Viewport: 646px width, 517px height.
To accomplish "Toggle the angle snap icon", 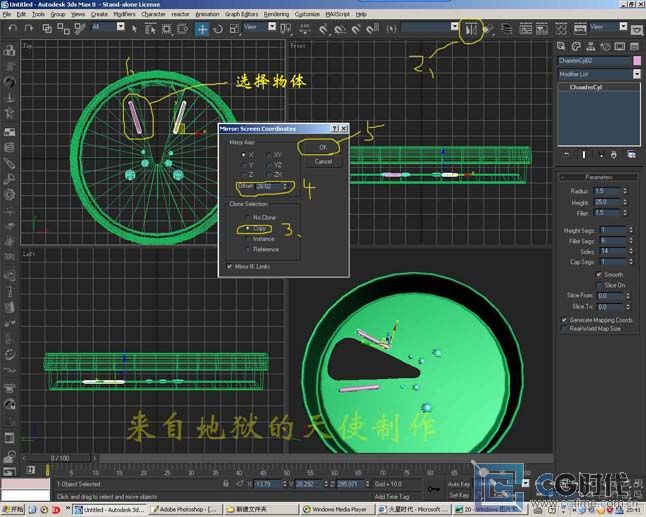I will coord(340,29).
